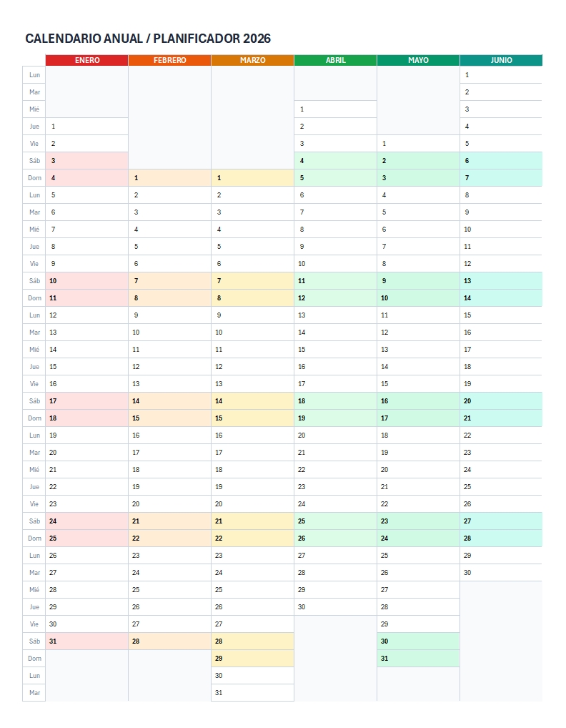This screenshot has width=566, height=728.
Task: Click the June 30 cell
Action: tap(501, 573)
